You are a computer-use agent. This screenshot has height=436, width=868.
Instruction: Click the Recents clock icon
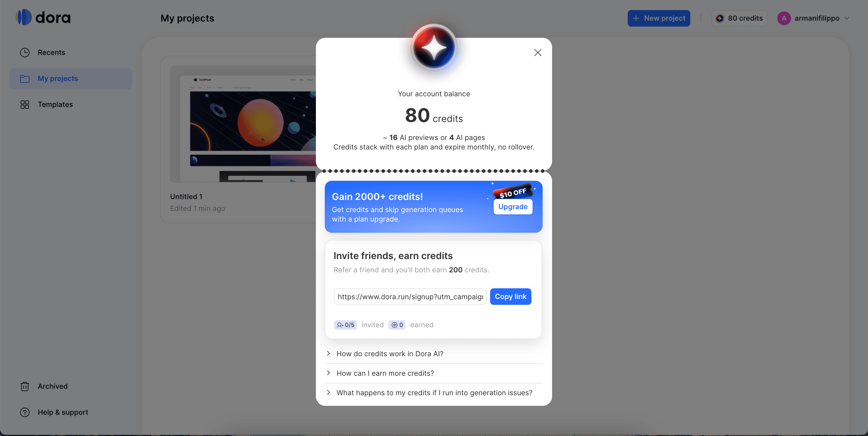click(x=25, y=53)
